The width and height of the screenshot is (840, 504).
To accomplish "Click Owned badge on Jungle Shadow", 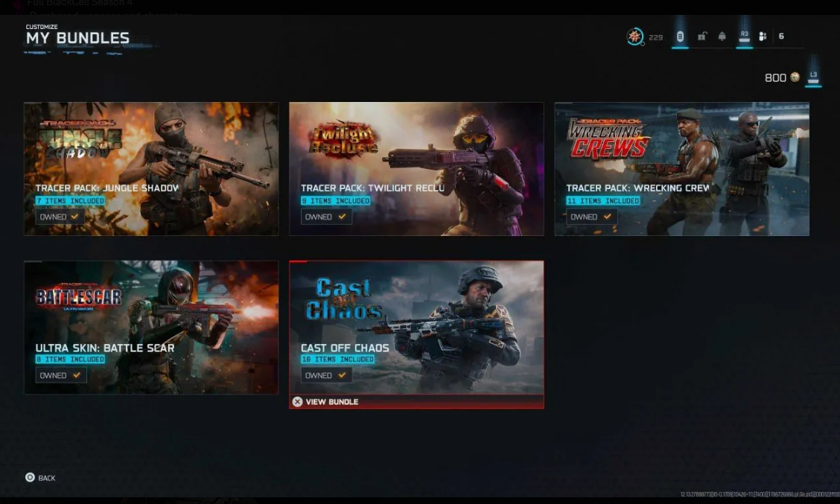I will (60, 217).
